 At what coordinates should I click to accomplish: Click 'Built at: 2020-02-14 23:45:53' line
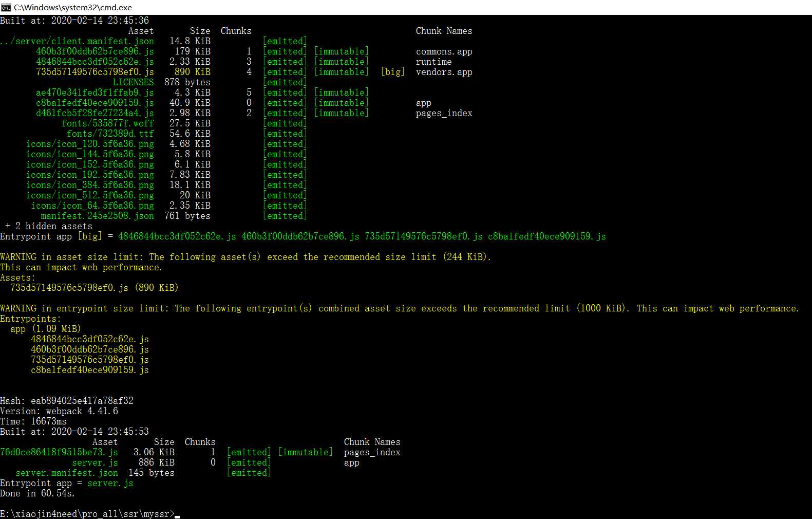click(74, 432)
